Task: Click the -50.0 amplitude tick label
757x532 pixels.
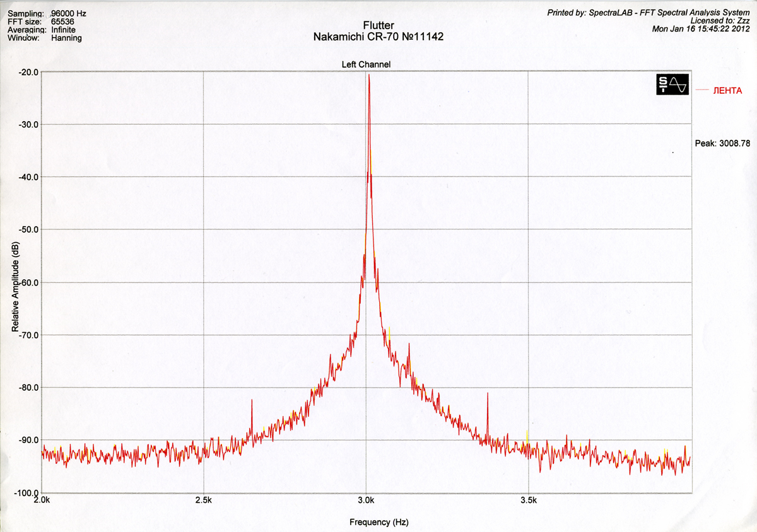Action: [27, 229]
